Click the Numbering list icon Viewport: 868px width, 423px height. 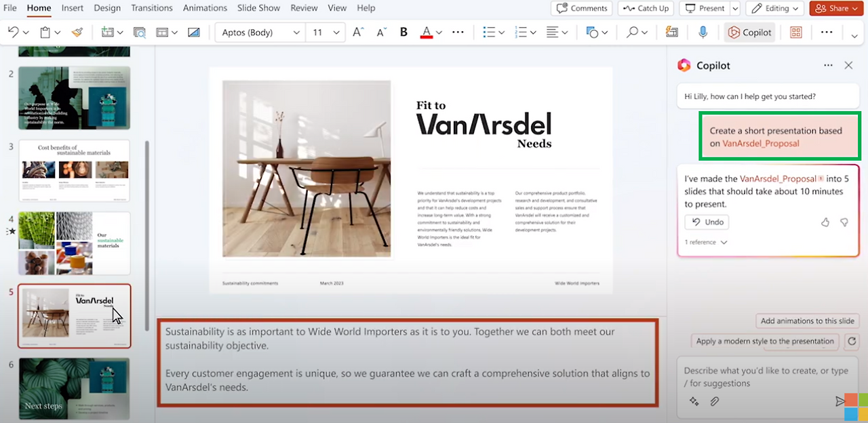click(x=521, y=32)
